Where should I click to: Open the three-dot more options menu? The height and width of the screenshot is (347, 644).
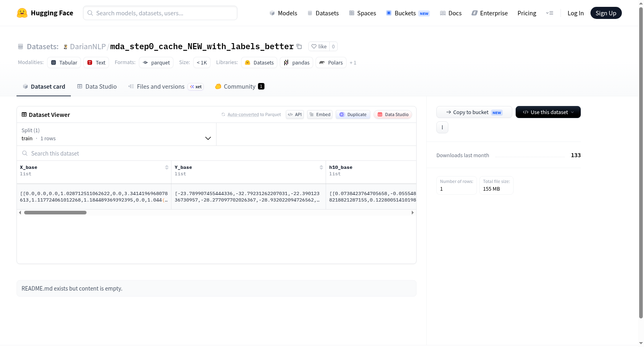pyautogui.click(x=442, y=127)
